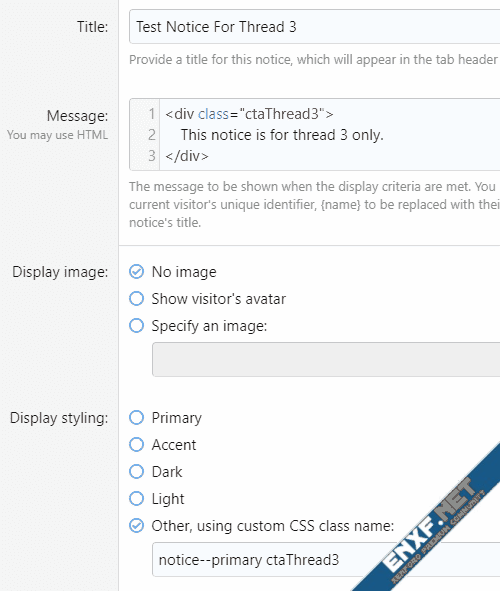500x591 pixels.
Task: Click the Title text field
Action: (x=315, y=27)
